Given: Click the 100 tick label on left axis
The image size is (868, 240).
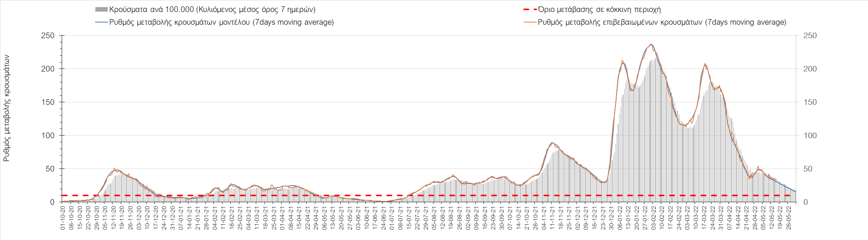Looking at the screenshot, I should coord(47,136).
